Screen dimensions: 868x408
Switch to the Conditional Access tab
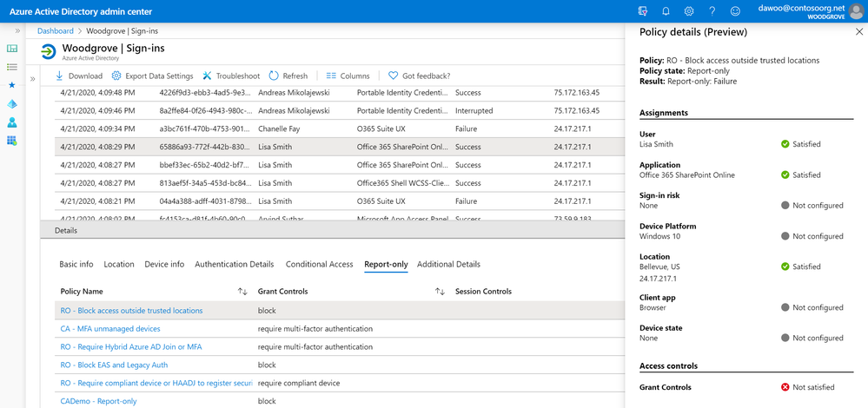point(319,264)
